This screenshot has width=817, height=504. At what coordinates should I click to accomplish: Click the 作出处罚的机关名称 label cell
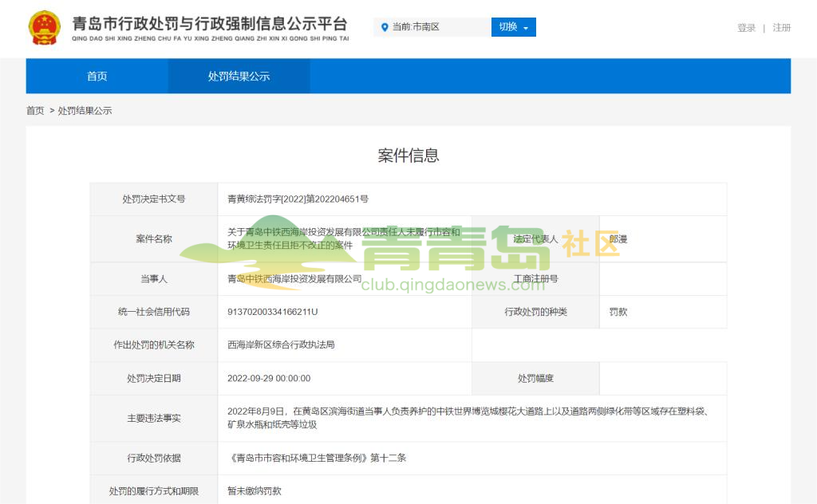(154, 345)
